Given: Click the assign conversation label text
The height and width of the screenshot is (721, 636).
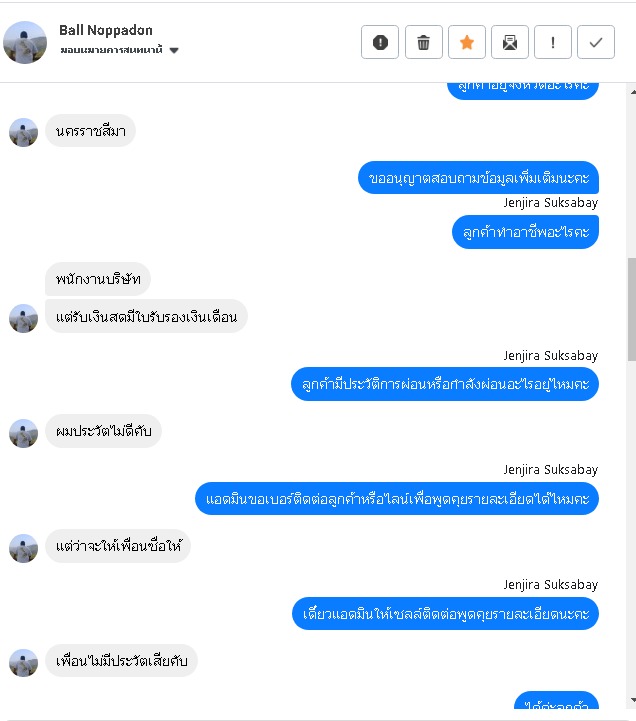Looking at the screenshot, I should [x=111, y=50].
